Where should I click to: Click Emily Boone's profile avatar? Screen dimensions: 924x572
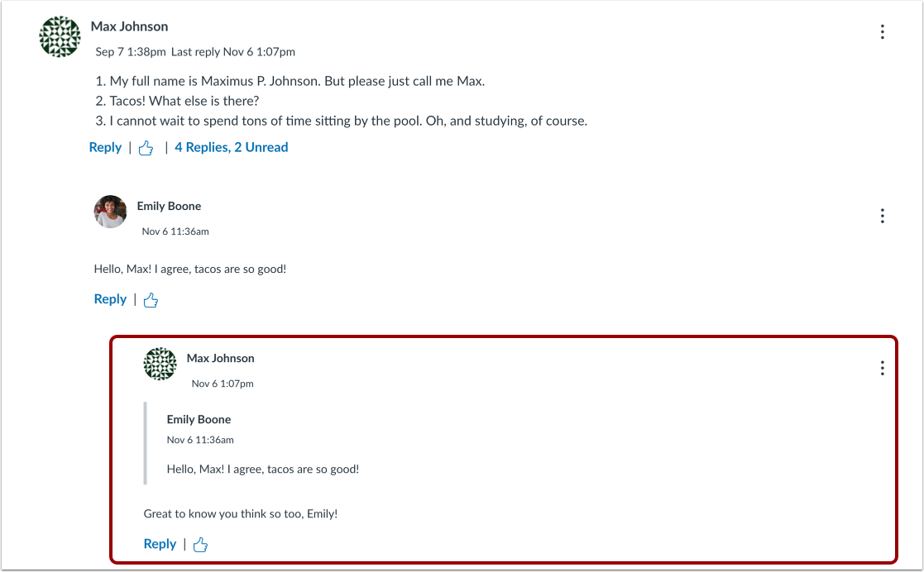pos(110,212)
